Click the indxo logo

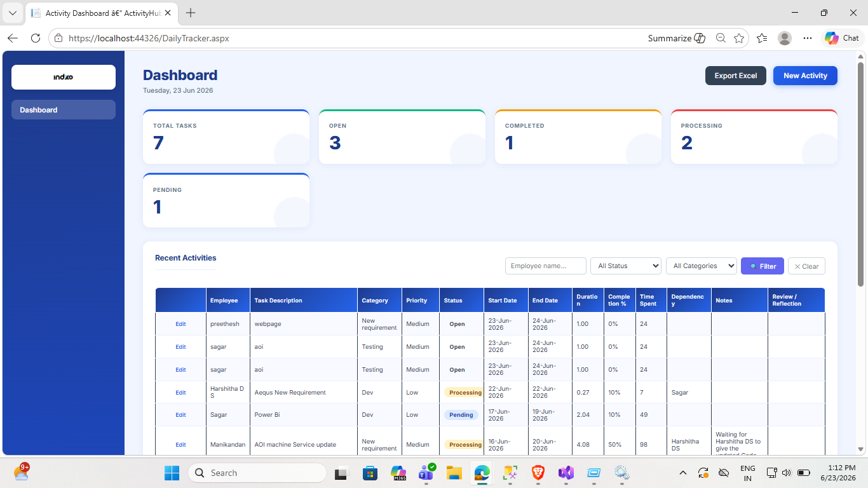tap(64, 77)
